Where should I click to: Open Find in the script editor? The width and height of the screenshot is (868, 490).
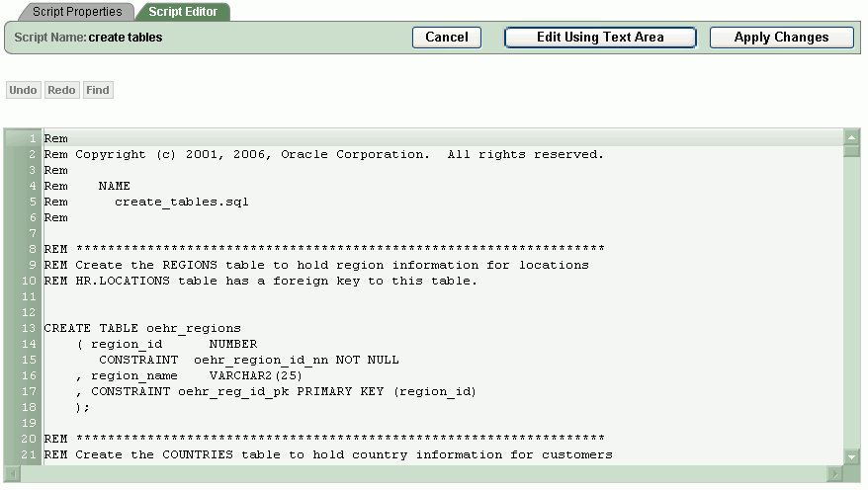pos(98,90)
